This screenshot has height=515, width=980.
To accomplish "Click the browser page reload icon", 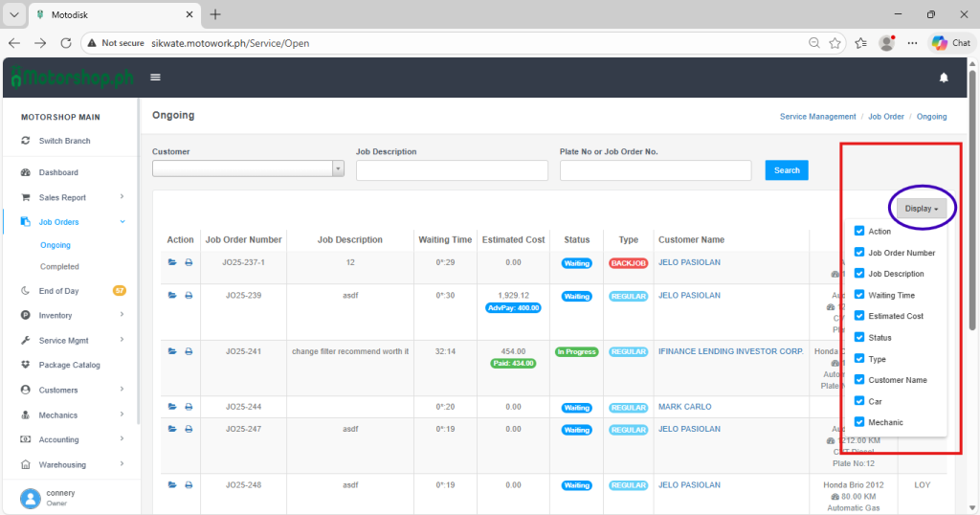I will (x=66, y=43).
